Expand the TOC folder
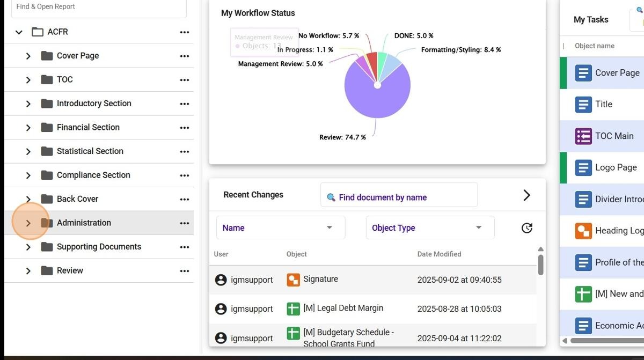Screen dimensions: 644x360 [x=28, y=80]
